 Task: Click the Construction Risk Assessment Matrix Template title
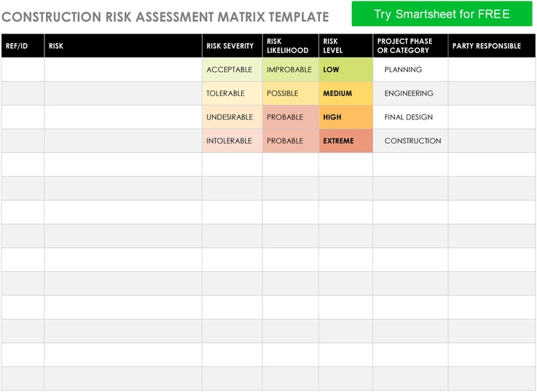165,17
